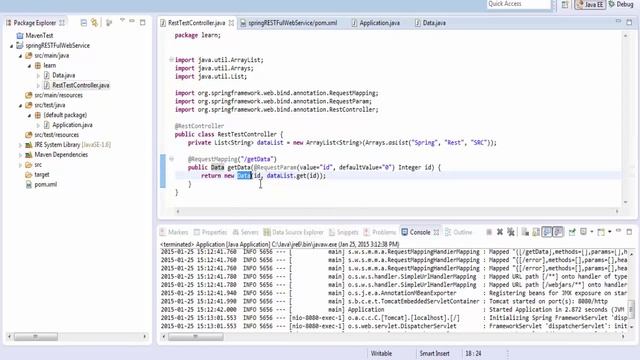Collapse the getData method fold marker
Screen dimensions: 640x360
click(x=171, y=159)
